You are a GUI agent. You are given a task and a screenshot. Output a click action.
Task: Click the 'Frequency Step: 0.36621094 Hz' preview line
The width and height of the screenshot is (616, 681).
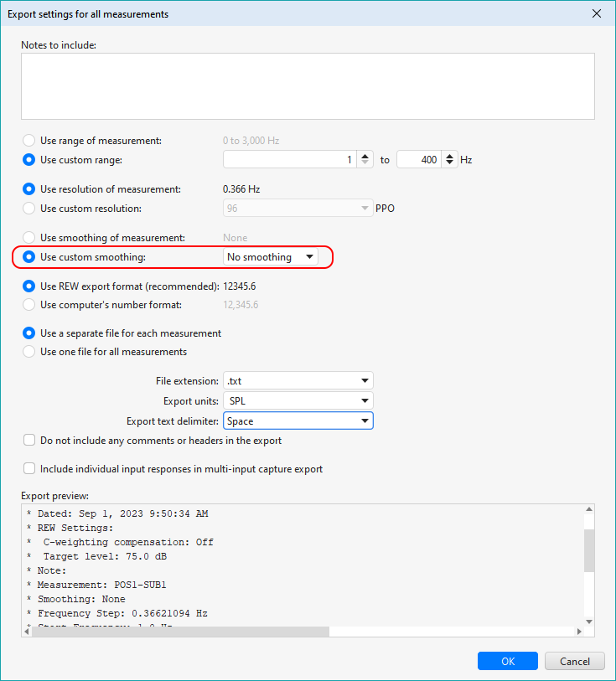coord(116,613)
